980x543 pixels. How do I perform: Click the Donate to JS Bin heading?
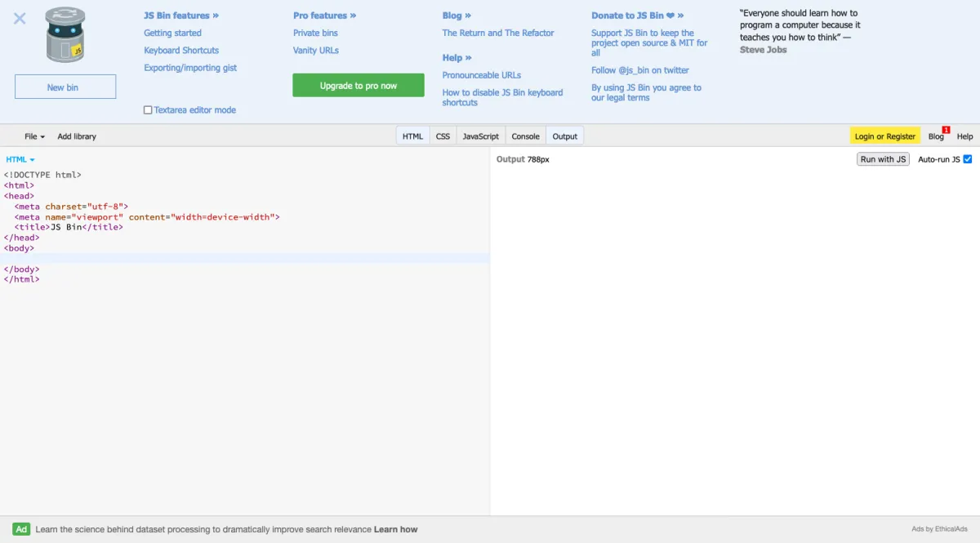(x=638, y=16)
